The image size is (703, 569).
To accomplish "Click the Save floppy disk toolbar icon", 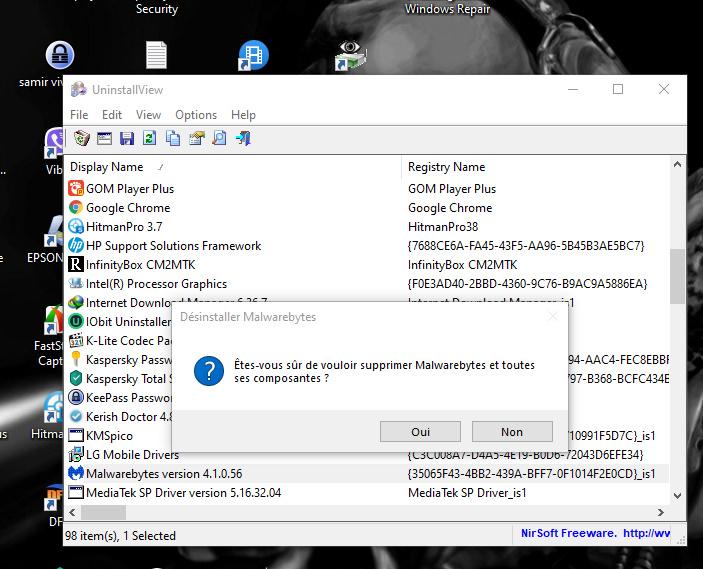I will (x=127, y=138).
